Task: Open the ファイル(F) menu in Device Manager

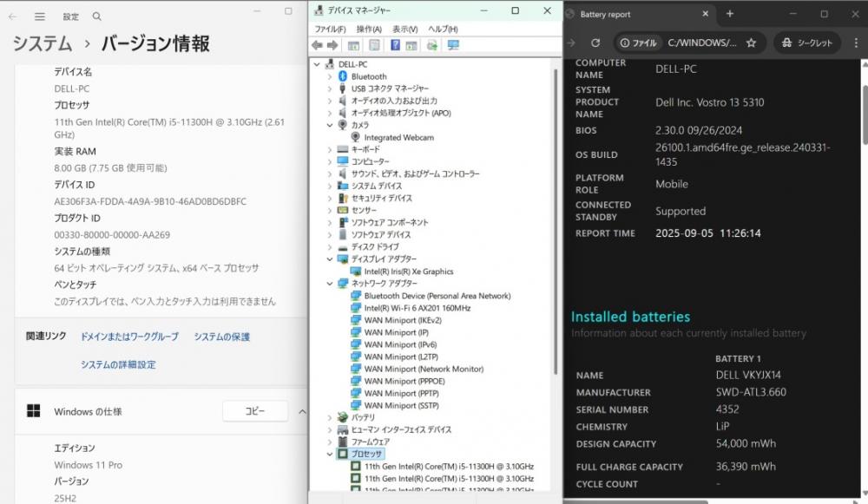Action: [x=330, y=29]
